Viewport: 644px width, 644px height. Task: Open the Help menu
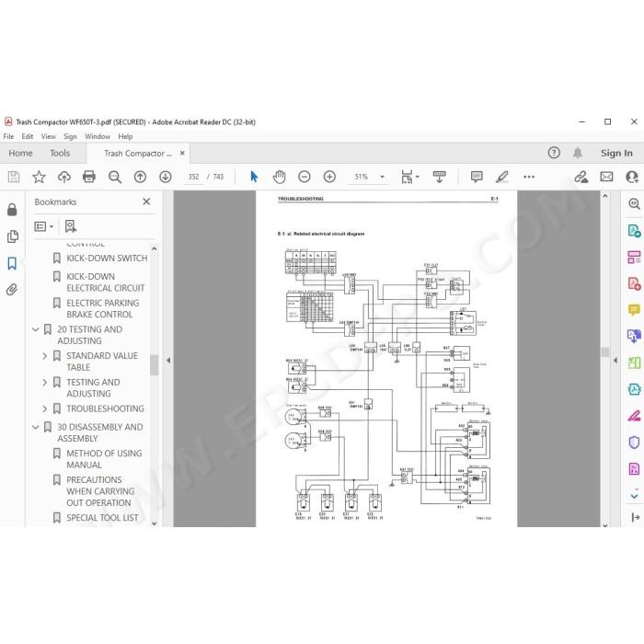[x=125, y=136]
